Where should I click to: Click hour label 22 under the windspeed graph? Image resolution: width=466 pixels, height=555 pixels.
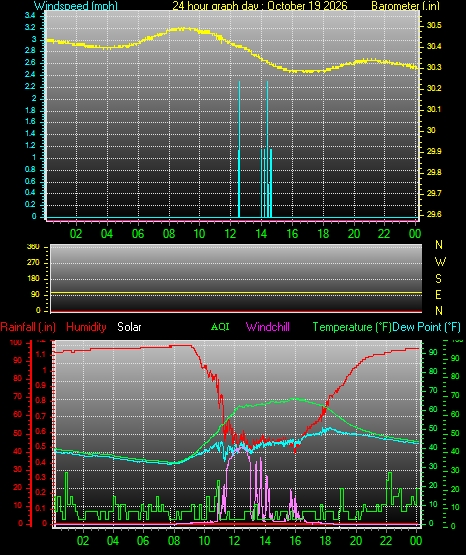click(384, 234)
